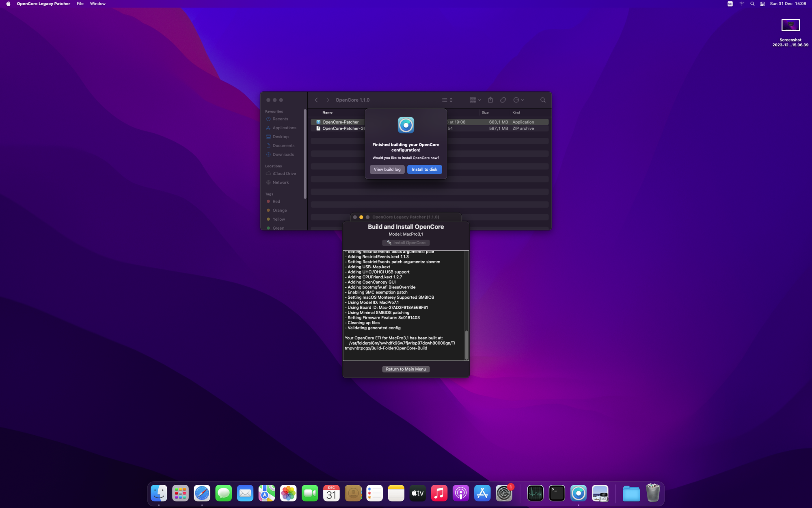Expand the group-by grid dropdown
This screenshot has width=812, height=508.
click(x=475, y=100)
